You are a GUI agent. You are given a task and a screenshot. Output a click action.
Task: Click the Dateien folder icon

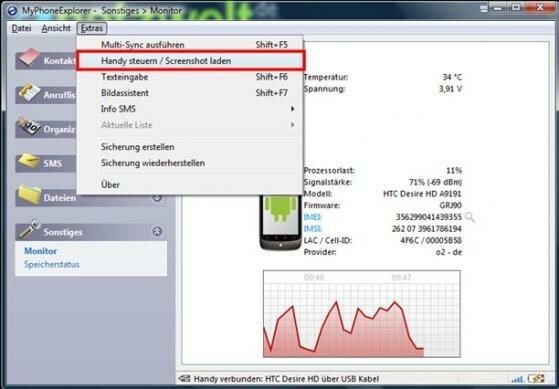point(30,195)
